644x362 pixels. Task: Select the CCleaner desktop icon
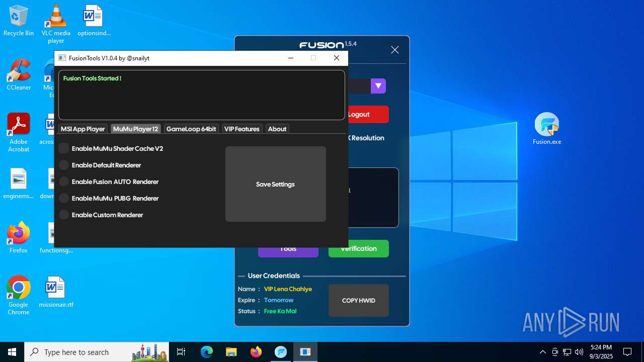point(19,75)
